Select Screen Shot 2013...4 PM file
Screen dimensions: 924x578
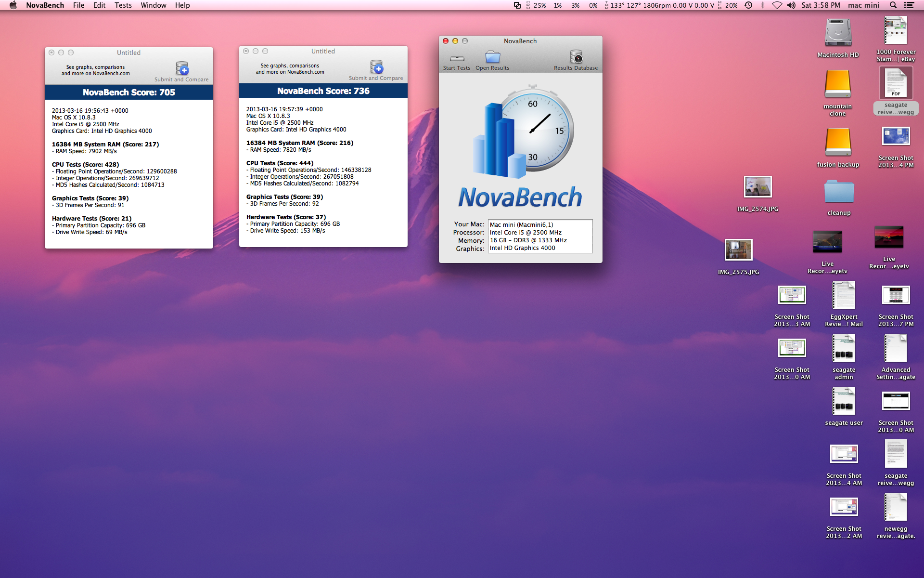(x=896, y=136)
